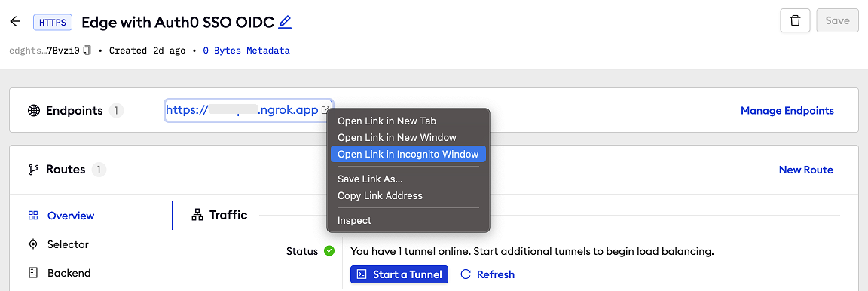
Task: Click the green online status checkmark
Action: click(329, 251)
